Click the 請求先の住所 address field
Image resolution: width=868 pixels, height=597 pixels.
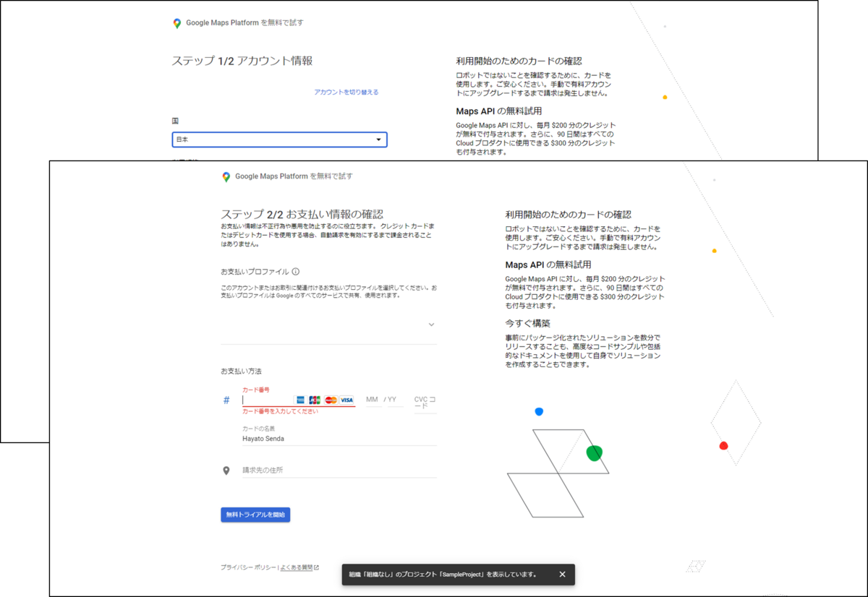pos(339,470)
